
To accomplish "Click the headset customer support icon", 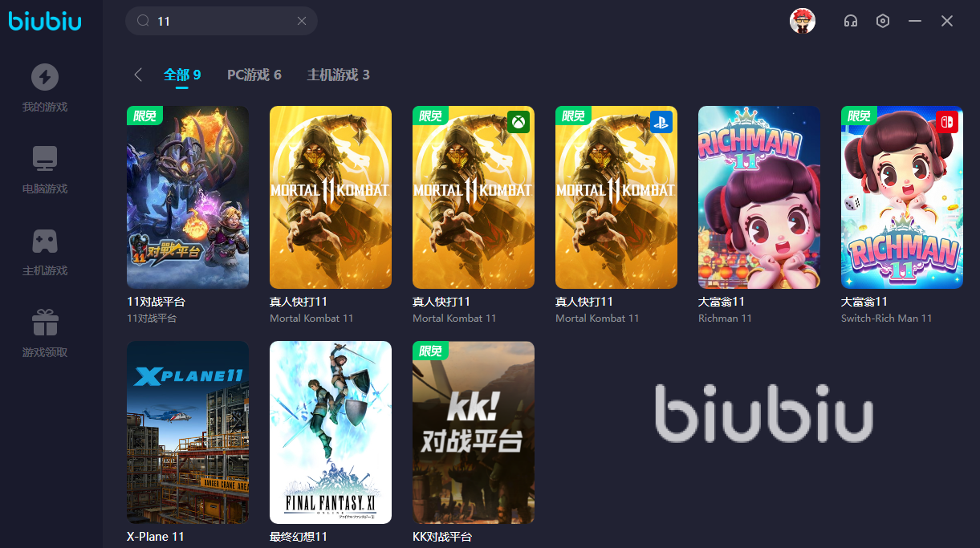I will click(851, 21).
